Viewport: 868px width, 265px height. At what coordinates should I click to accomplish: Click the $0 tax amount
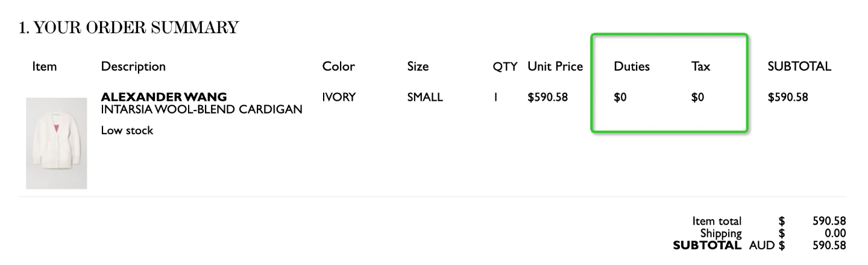point(698,97)
